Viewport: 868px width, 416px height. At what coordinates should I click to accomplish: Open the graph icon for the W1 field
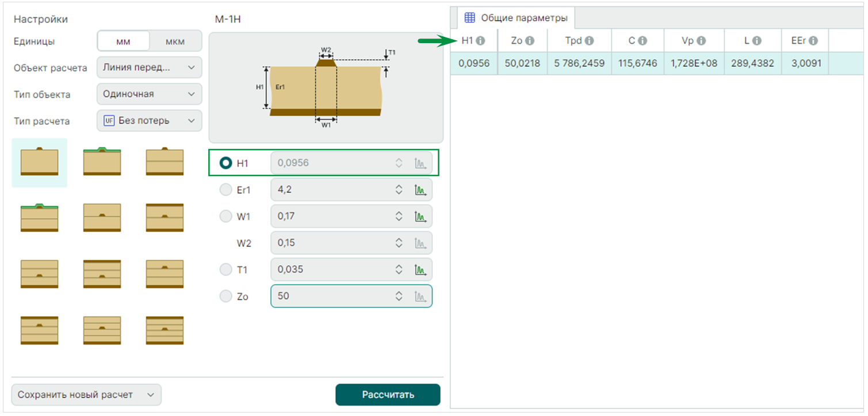420,216
